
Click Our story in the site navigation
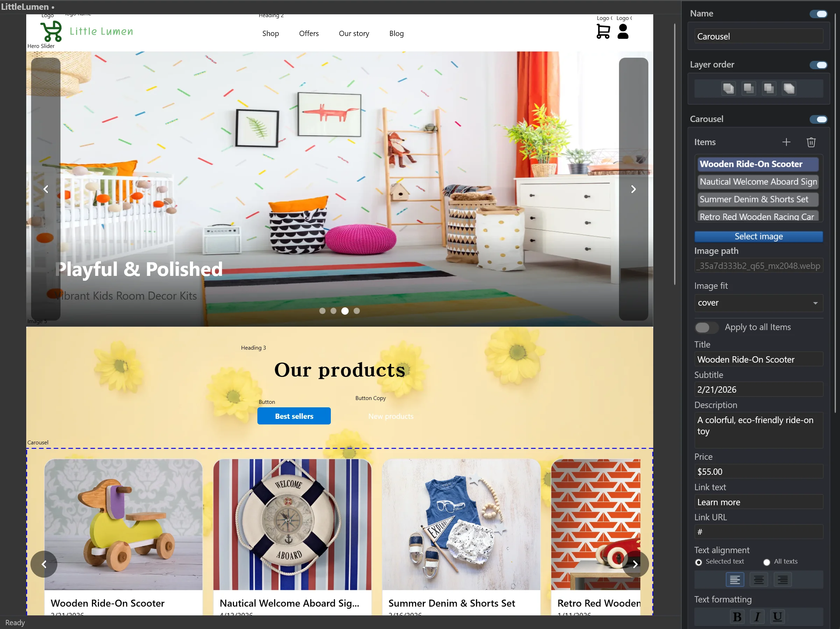354,34
